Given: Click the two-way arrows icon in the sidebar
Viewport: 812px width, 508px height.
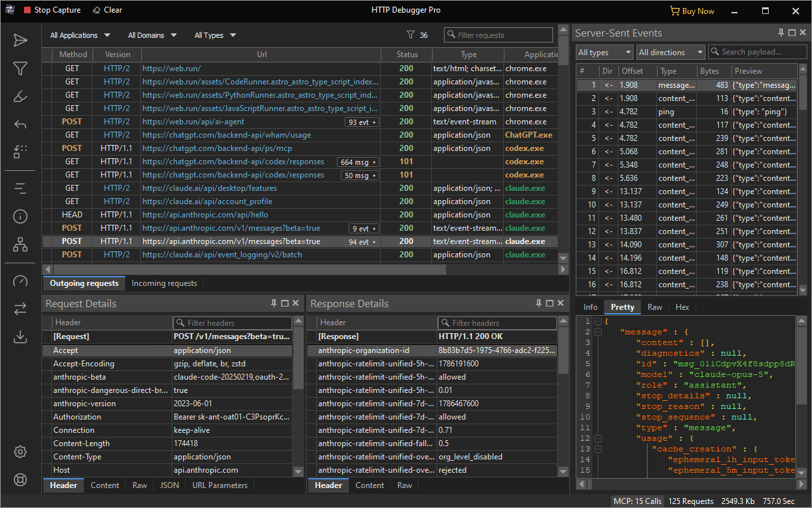Looking at the screenshot, I should [20, 309].
